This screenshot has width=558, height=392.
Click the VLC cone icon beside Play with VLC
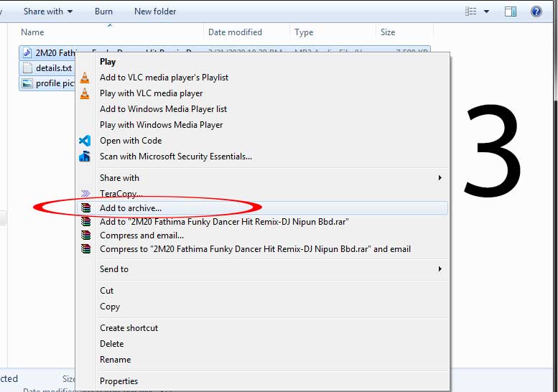tap(85, 93)
